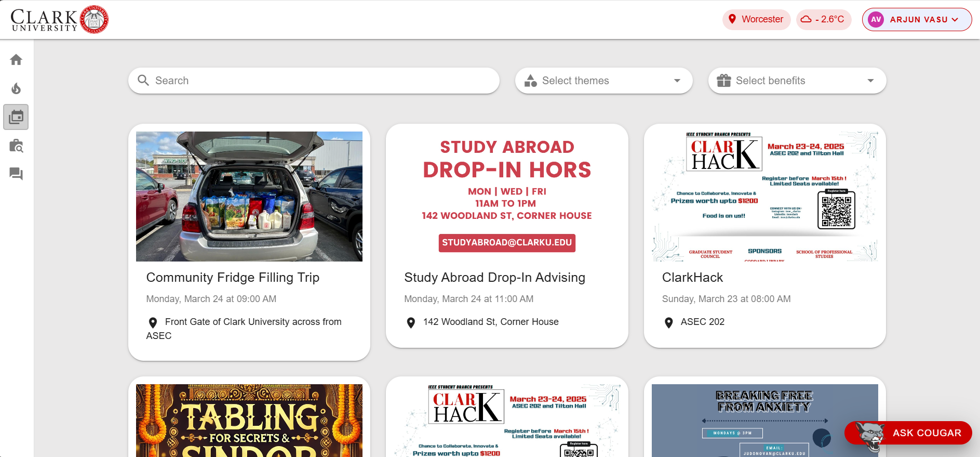The image size is (980, 457).
Task: Open the Arjun Vasu account menu chevron
Action: coord(955,20)
